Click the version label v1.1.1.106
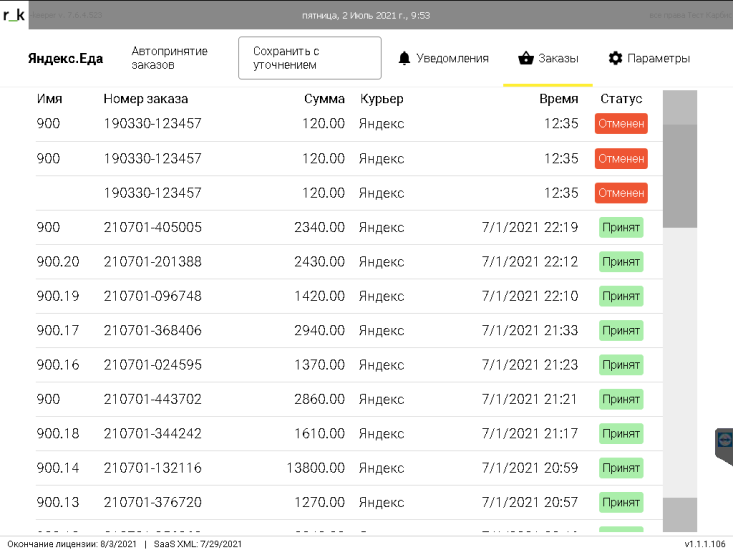The image size is (733, 550). click(705, 544)
